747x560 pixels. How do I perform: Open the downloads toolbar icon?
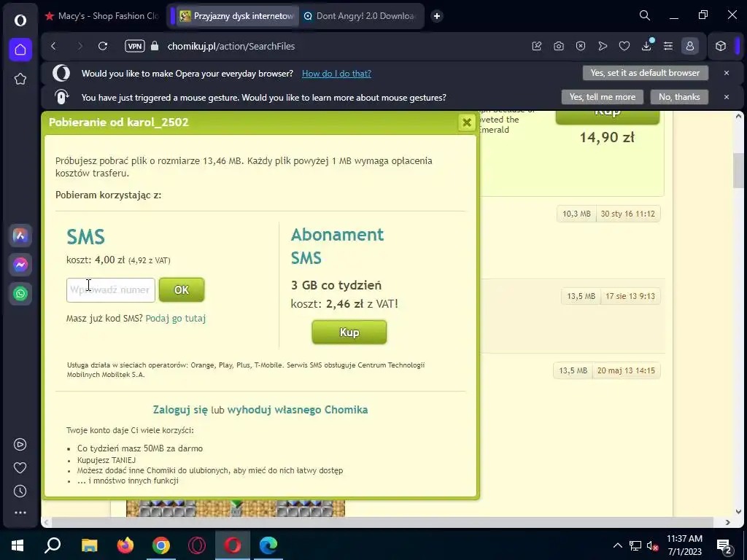coord(647,46)
